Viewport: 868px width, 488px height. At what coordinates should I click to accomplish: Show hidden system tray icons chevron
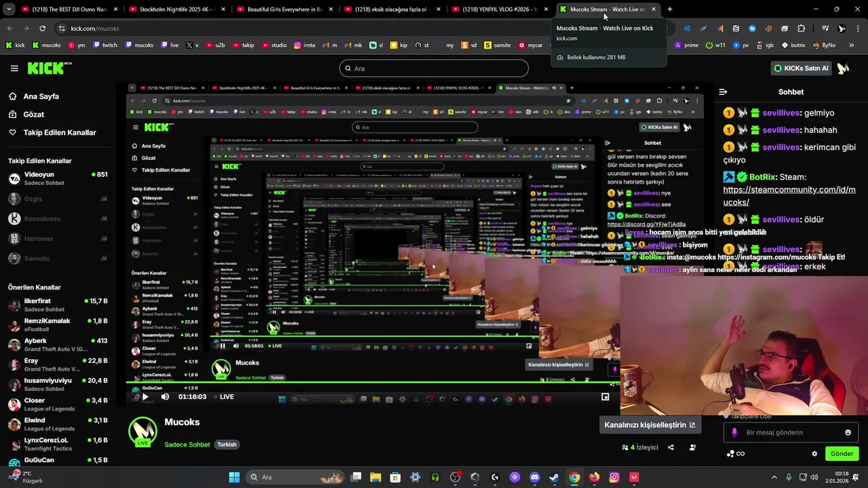(x=774, y=477)
